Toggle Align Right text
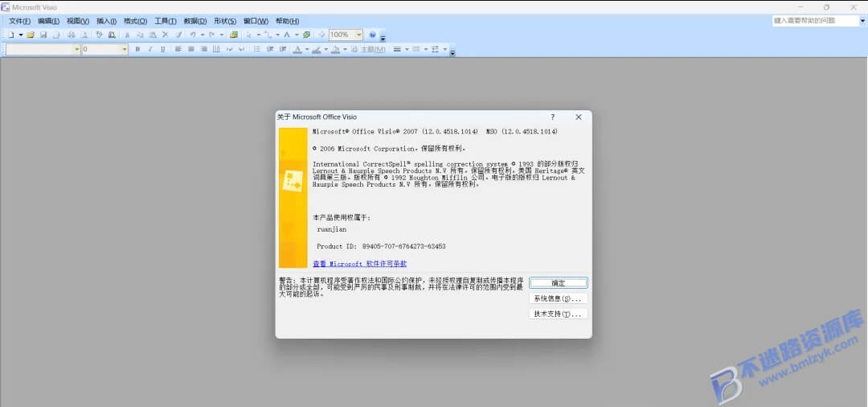This screenshot has height=407, width=868. [x=204, y=49]
